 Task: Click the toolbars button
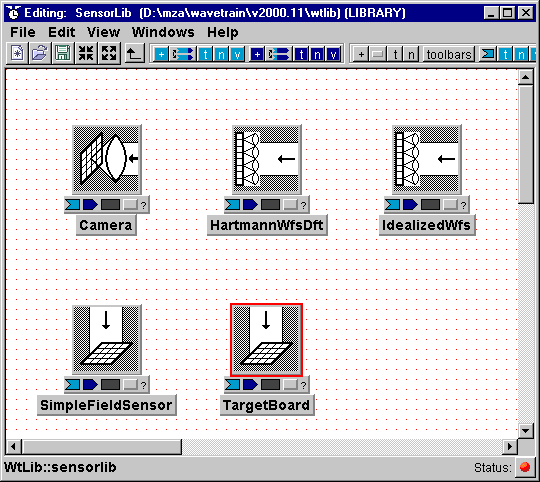point(448,54)
